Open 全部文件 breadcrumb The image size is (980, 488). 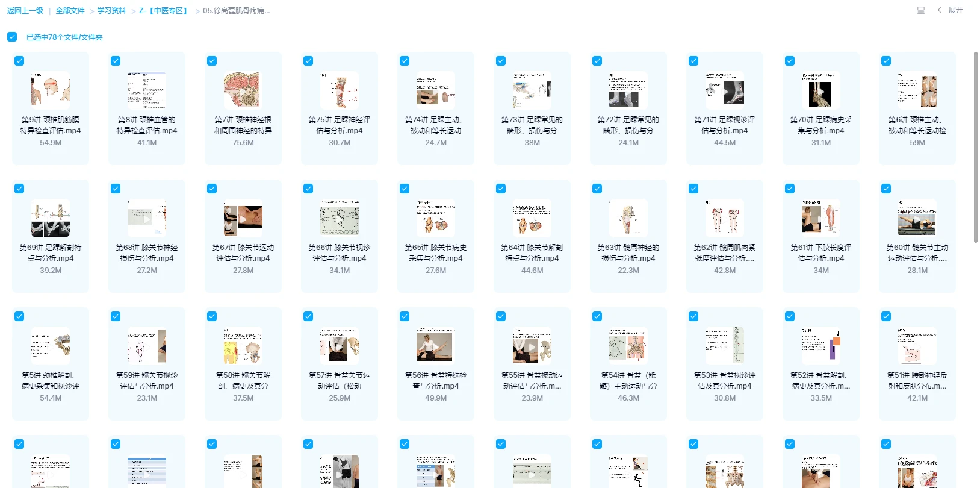point(70,11)
